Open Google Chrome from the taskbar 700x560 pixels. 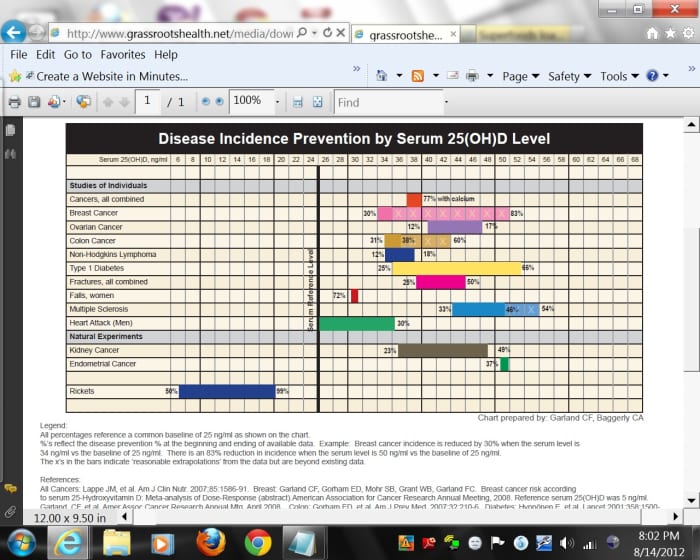pos(258,543)
